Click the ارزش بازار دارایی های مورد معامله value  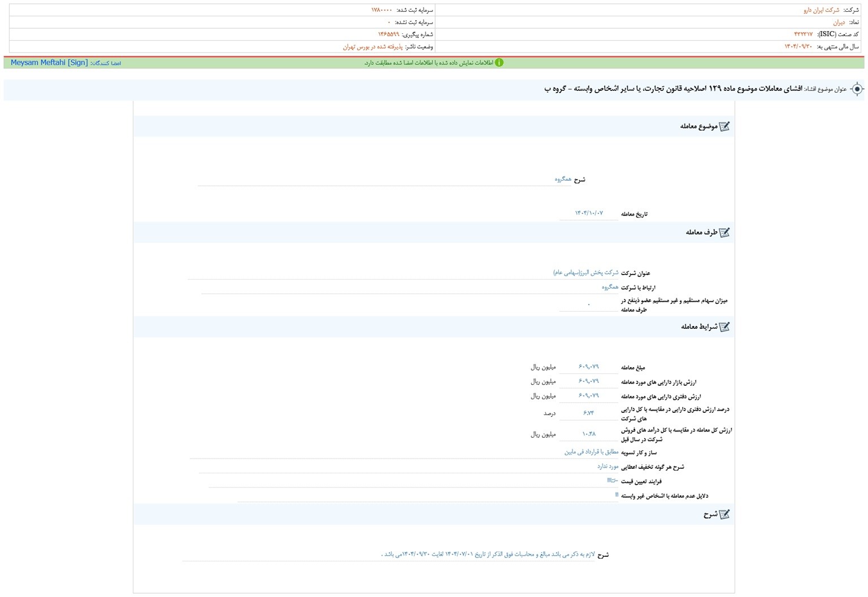click(x=589, y=382)
